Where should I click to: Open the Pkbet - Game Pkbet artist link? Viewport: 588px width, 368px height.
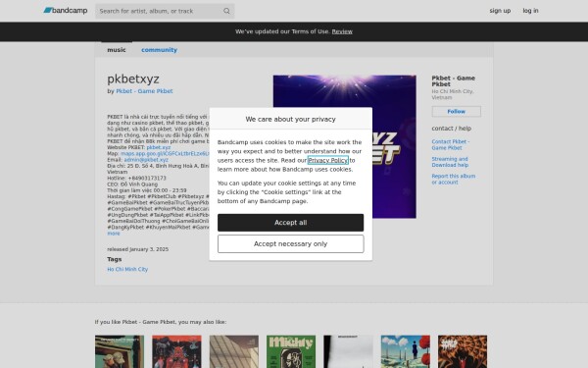tap(144, 91)
